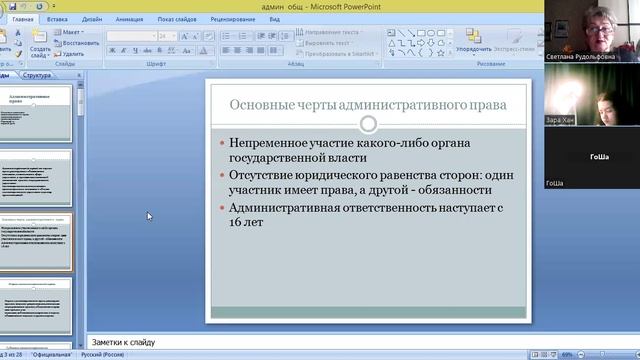Toggle numbered list
The height and width of the screenshot is (360, 640).
(242, 37)
